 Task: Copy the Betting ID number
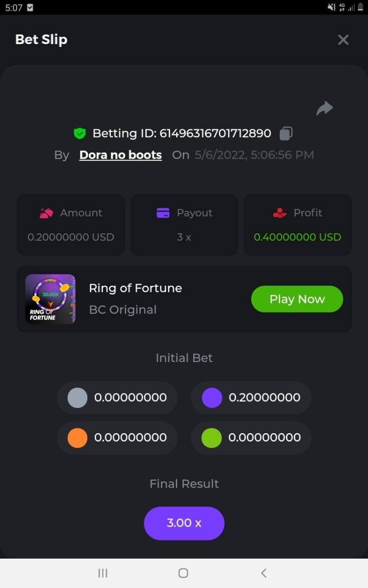(286, 133)
